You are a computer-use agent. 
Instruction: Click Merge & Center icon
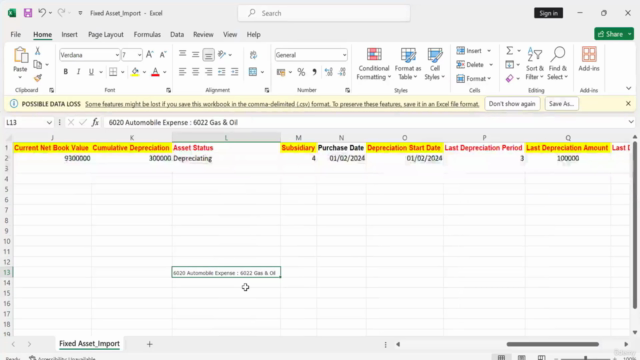[x=253, y=72]
